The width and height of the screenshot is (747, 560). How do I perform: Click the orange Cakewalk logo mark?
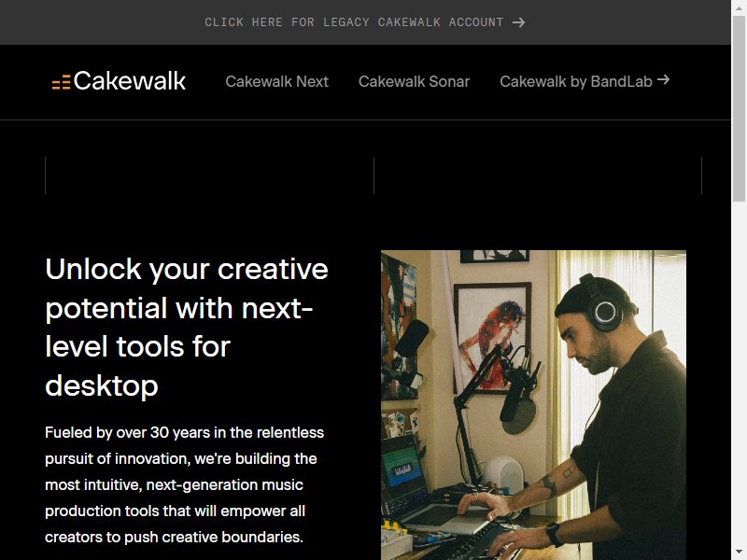[61, 82]
